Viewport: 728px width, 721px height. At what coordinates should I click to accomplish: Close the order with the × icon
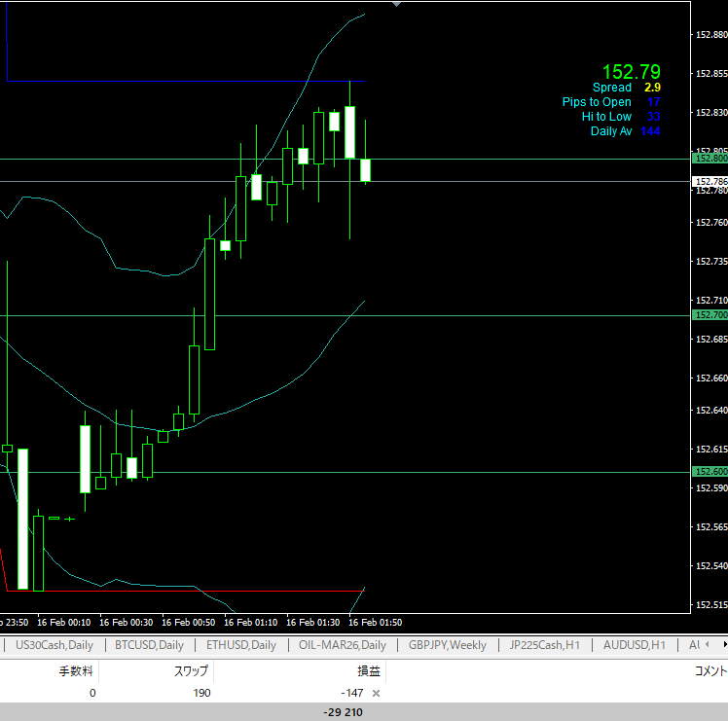coord(377,693)
